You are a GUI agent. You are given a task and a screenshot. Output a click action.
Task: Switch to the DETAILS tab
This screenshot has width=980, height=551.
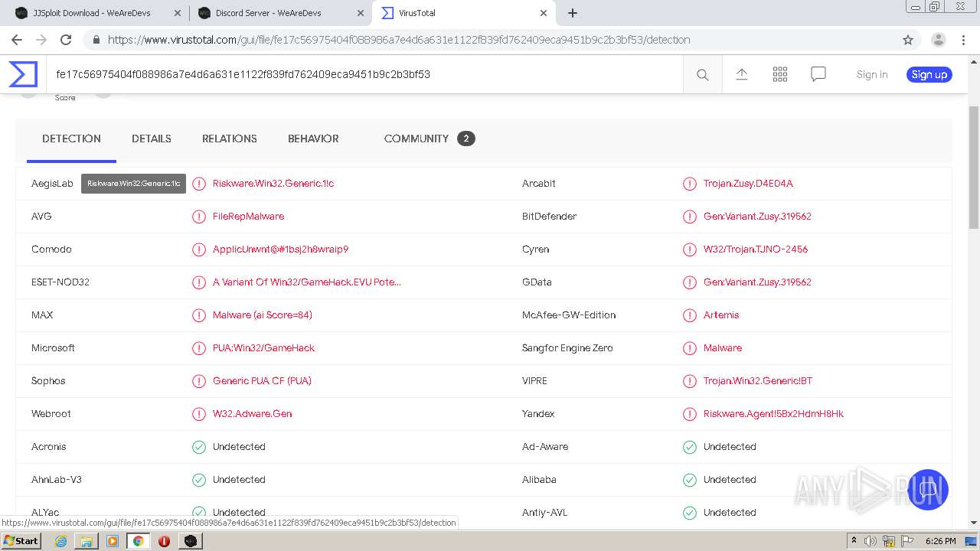[152, 139]
